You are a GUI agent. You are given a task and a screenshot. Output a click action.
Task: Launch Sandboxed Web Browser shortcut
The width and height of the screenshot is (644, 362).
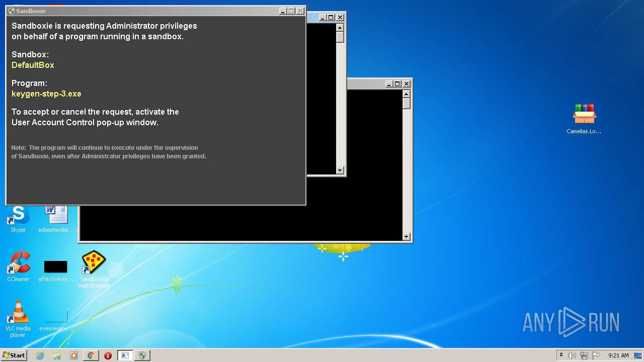coord(94,269)
